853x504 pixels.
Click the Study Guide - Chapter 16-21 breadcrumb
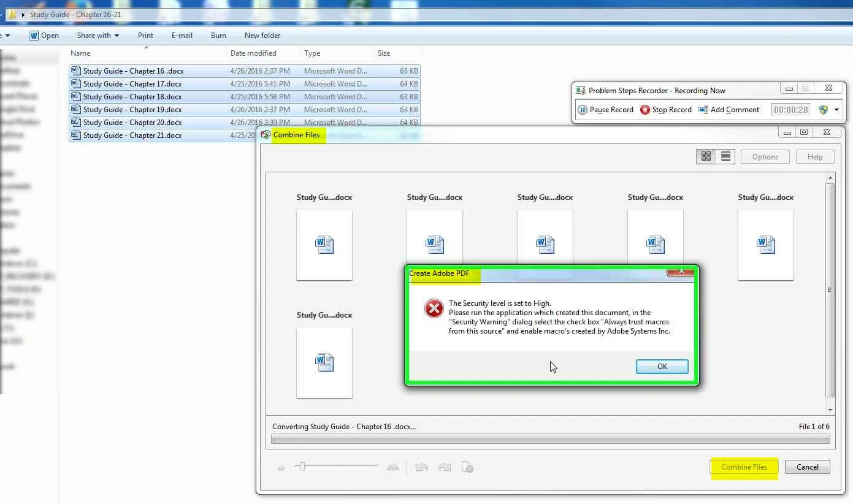[75, 15]
